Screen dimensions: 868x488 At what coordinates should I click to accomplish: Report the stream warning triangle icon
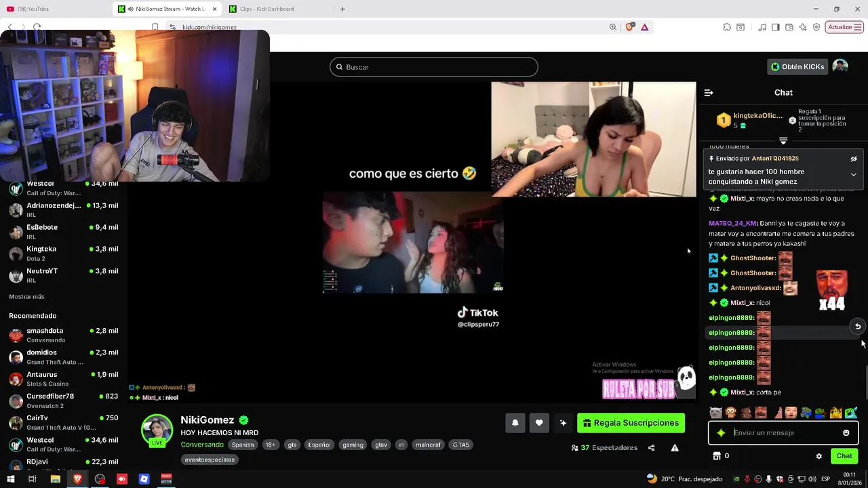(x=675, y=448)
